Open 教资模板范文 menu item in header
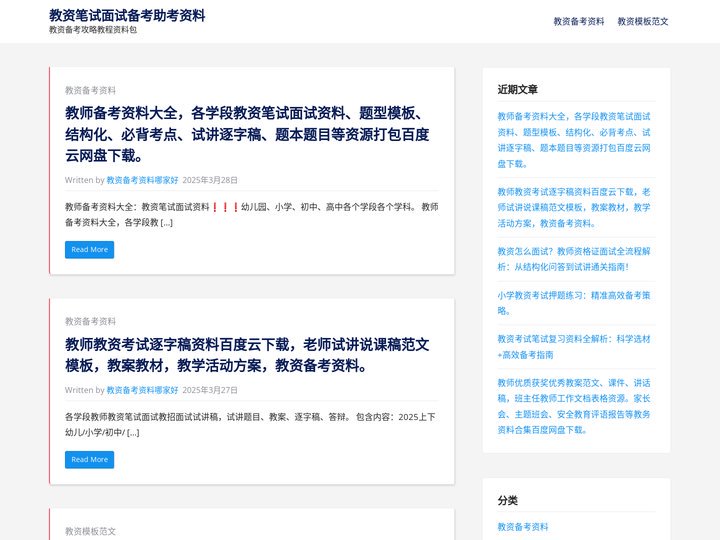720x540 pixels. [x=642, y=21]
